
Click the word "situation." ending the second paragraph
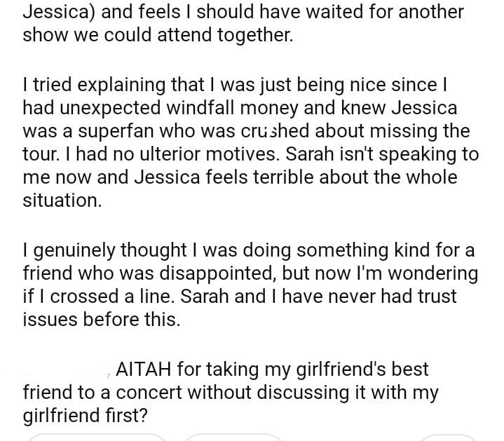(62, 200)
